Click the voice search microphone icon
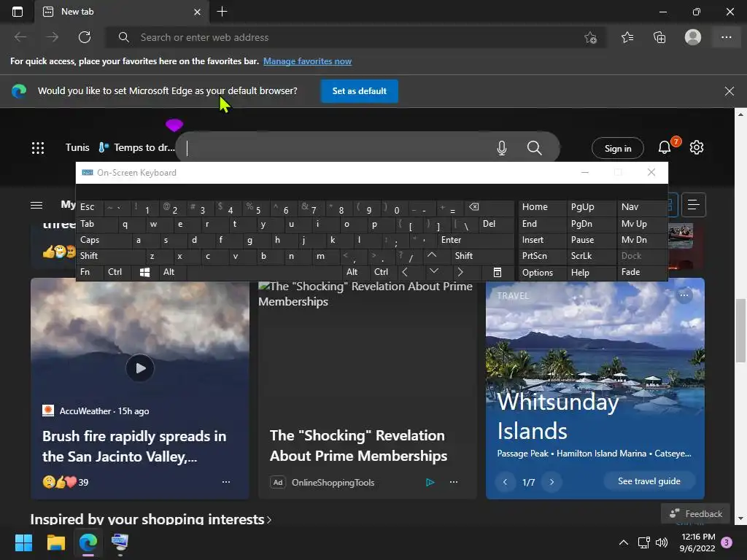 click(x=502, y=148)
